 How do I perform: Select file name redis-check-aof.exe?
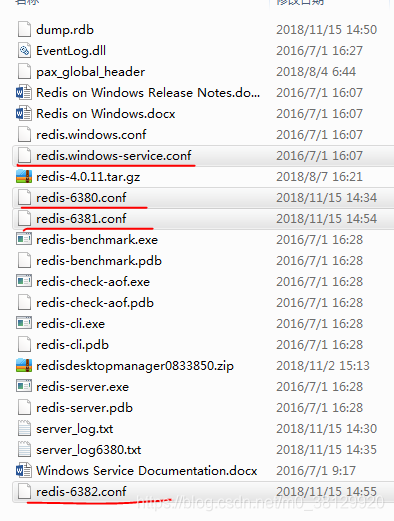(93, 282)
